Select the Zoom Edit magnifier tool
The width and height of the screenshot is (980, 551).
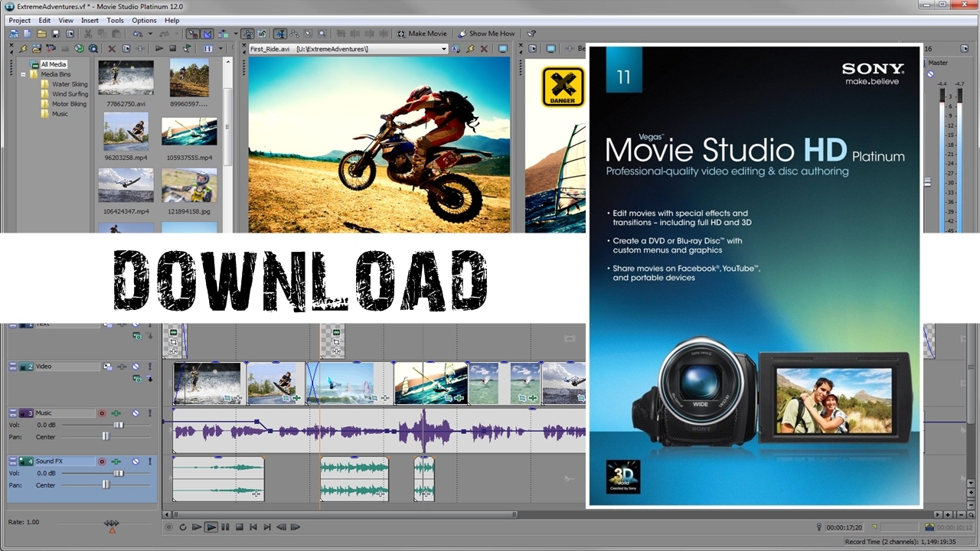click(x=322, y=34)
